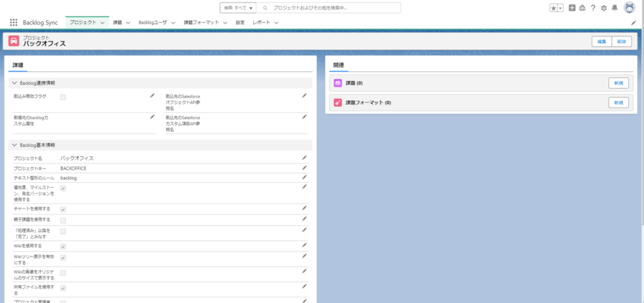Viewport: 644px width, 303px height.
Task: Open the 課題 tab dropdown chevron
Action: click(128, 23)
